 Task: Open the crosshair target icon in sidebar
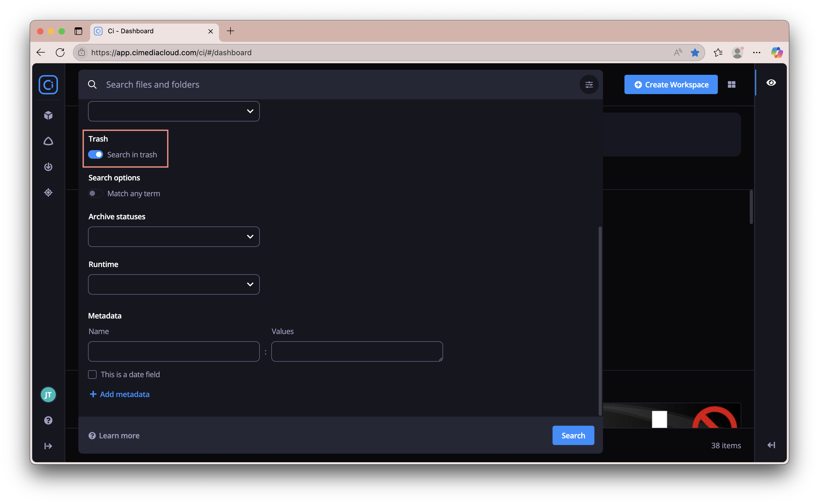click(x=48, y=192)
